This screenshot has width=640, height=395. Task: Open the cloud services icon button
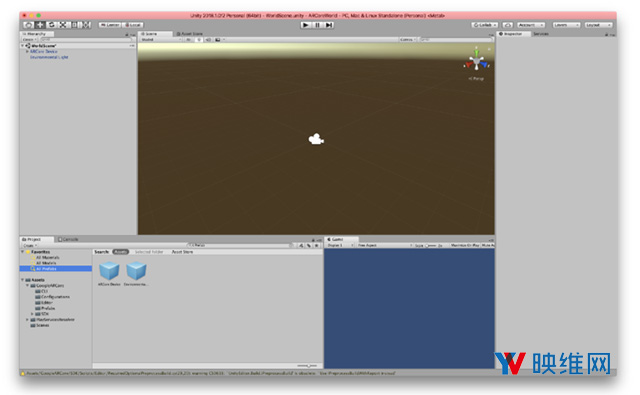pyautogui.click(x=507, y=25)
